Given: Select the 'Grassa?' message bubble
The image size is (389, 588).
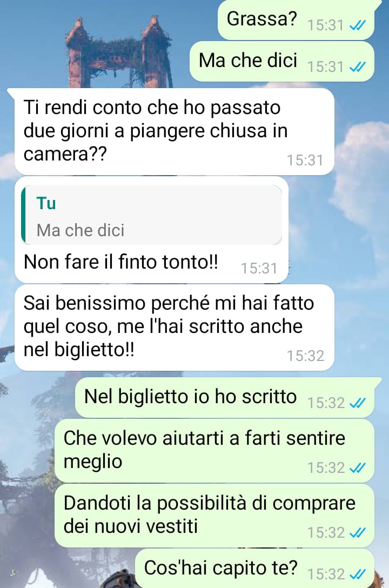Looking at the screenshot, I should (296, 19).
